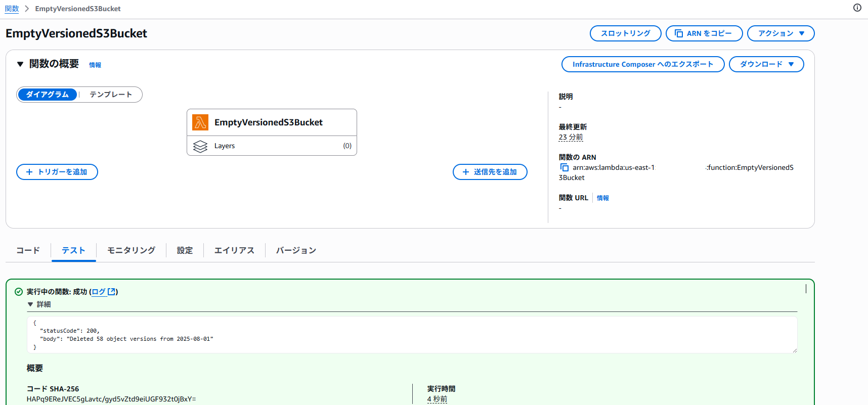Open the ログ link in result banner

(99, 292)
